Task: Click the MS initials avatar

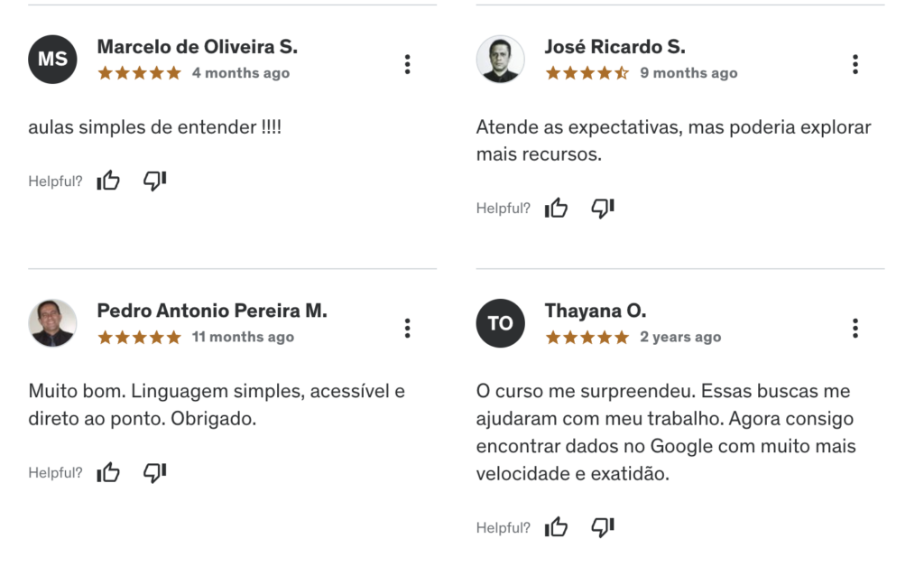Action: (x=52, y=59)
